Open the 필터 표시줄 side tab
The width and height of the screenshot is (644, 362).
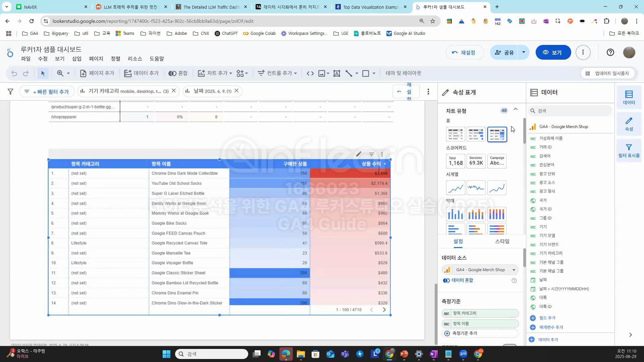click(629, 151)
